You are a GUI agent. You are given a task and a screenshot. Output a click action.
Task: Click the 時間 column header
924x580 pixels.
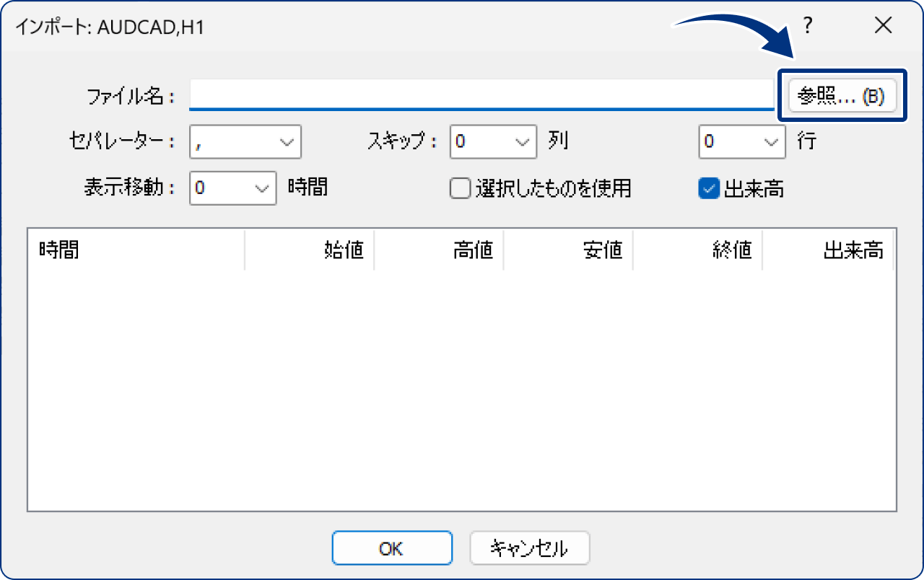(x=58, y=250)
